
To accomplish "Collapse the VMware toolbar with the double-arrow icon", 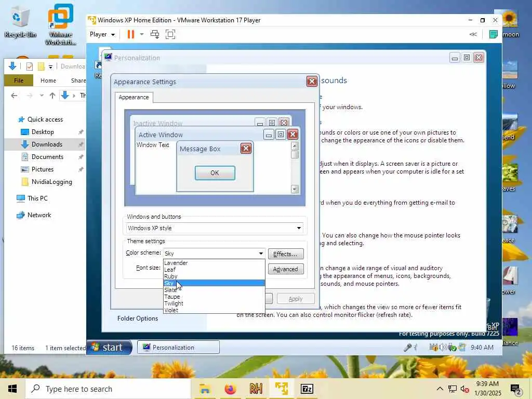I will tap(473, 34).
